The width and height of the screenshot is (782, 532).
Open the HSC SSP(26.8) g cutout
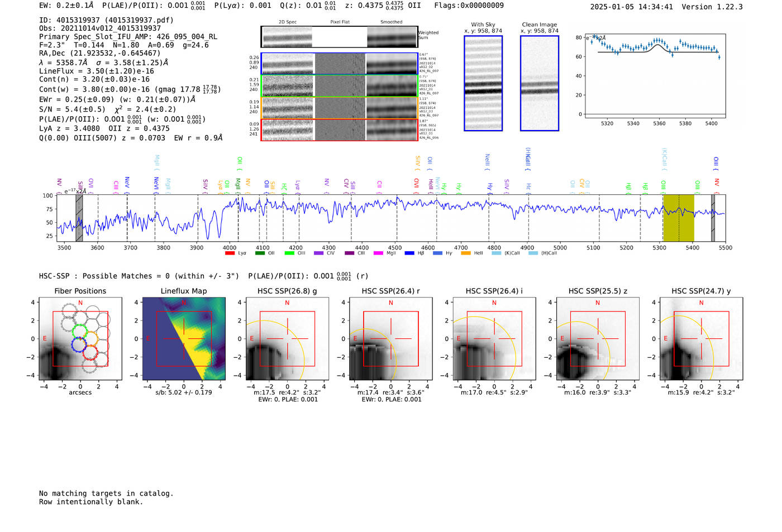pos(287,339)
